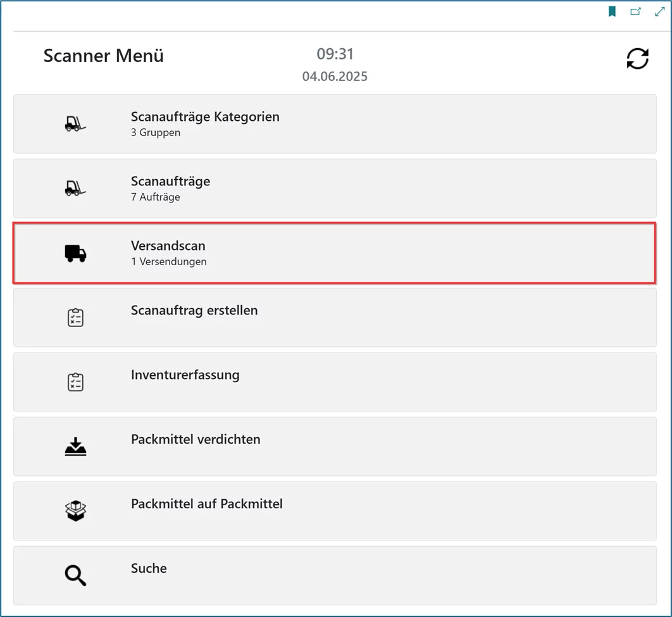Select the download tray icon for Packmittel verdichten
The height and width of the screenshot is (617, 672).
[x=75, y=447]
